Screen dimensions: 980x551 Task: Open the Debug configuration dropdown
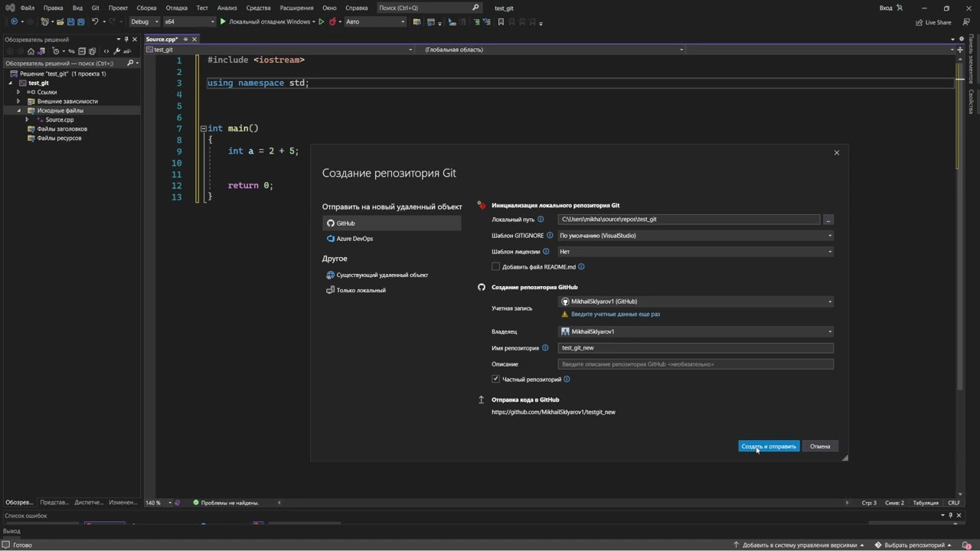144,21
